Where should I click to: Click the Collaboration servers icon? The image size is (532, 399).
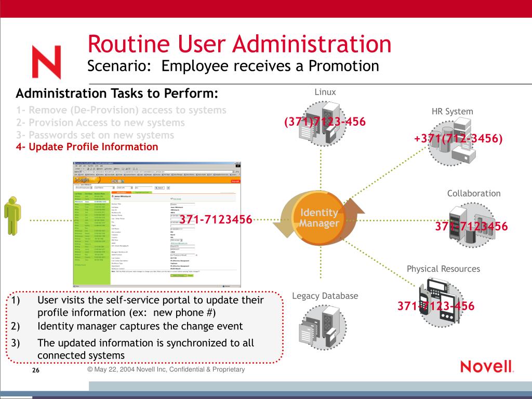click(x=472, y=225)
